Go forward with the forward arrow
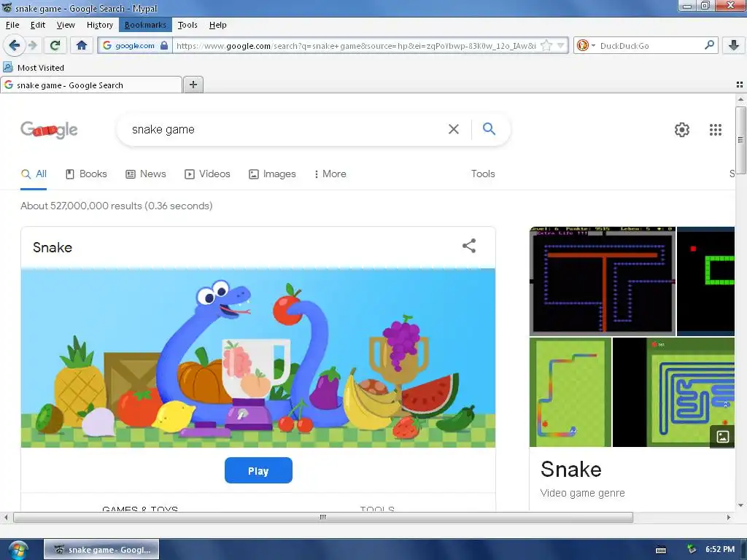 coord(32,45)
